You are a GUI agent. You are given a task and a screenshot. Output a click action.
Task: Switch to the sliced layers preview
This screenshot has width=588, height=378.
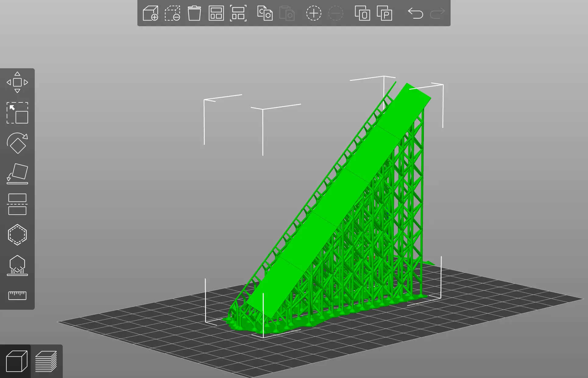(x=46, y=361)
